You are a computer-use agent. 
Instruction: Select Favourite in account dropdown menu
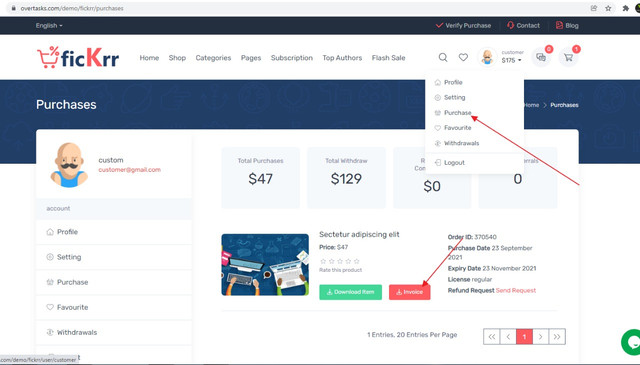(x=453, y=128)
